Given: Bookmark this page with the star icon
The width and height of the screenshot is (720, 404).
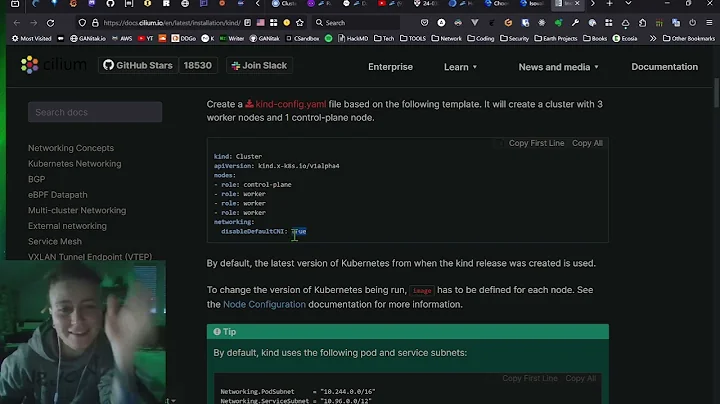Looking at the screenshot, I should pyautogui.click(x=300, y=22).
